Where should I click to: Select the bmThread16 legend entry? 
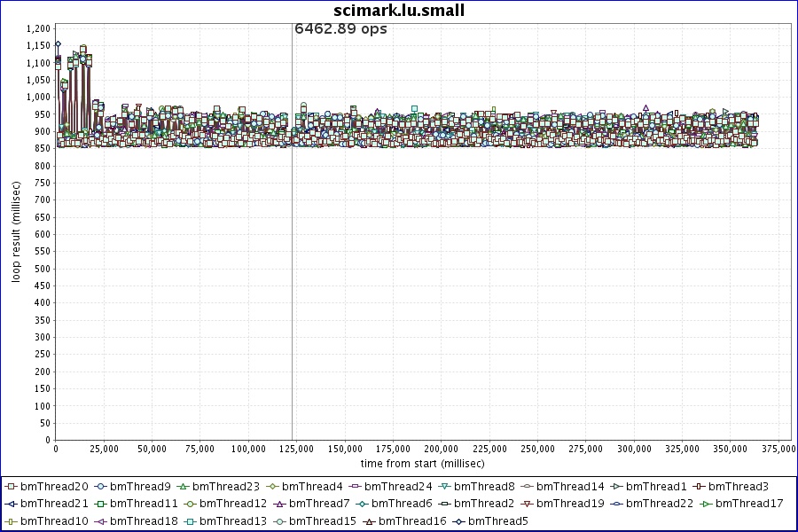403,521
